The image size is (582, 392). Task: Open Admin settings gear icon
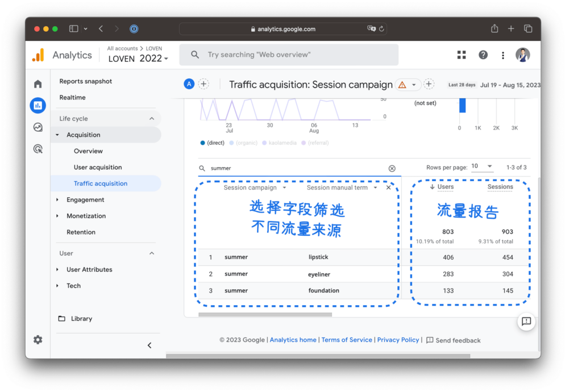(38, 340)
